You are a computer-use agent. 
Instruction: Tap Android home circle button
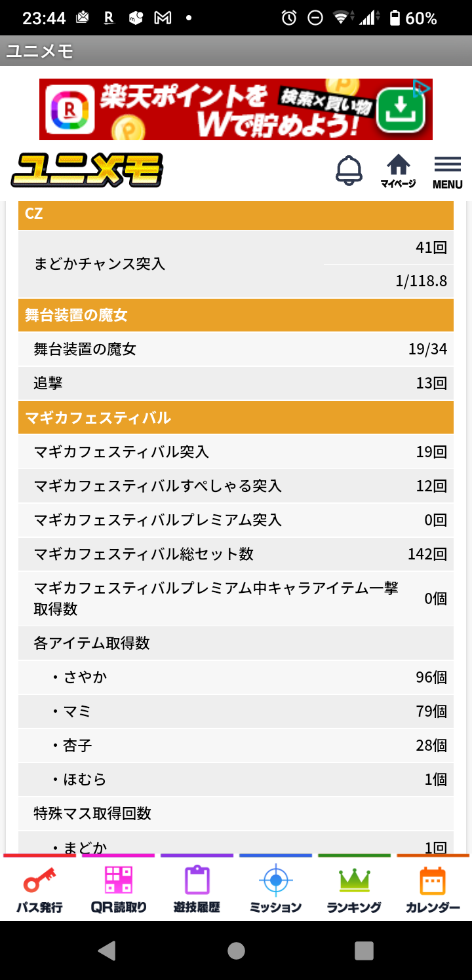[x=236, y=950]
